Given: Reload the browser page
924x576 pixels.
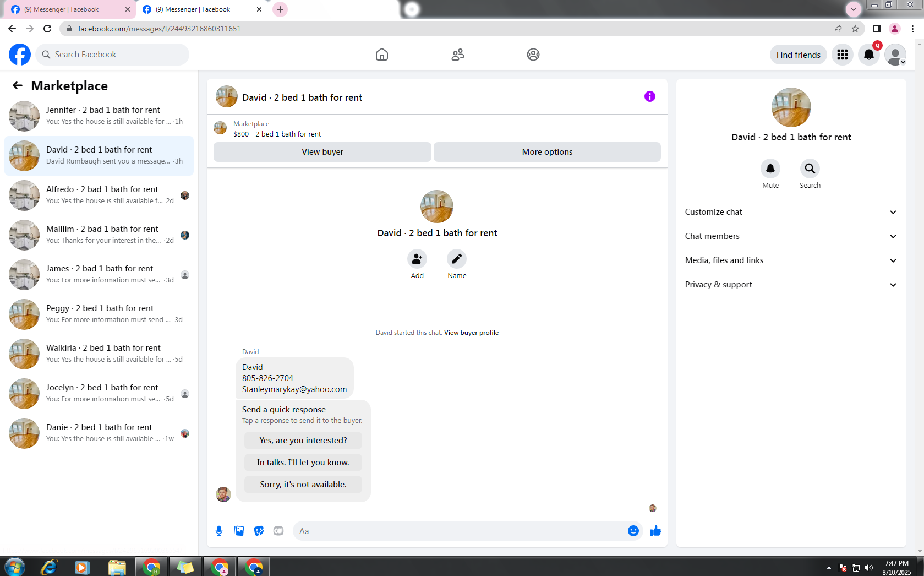Looking at the screenshot, I should tap(47, 29).
